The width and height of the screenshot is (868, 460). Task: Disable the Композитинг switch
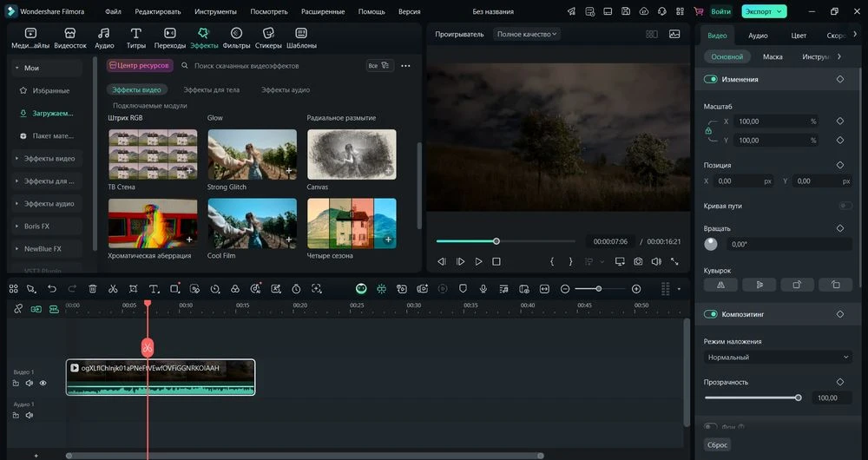click(x=711, y=314)
